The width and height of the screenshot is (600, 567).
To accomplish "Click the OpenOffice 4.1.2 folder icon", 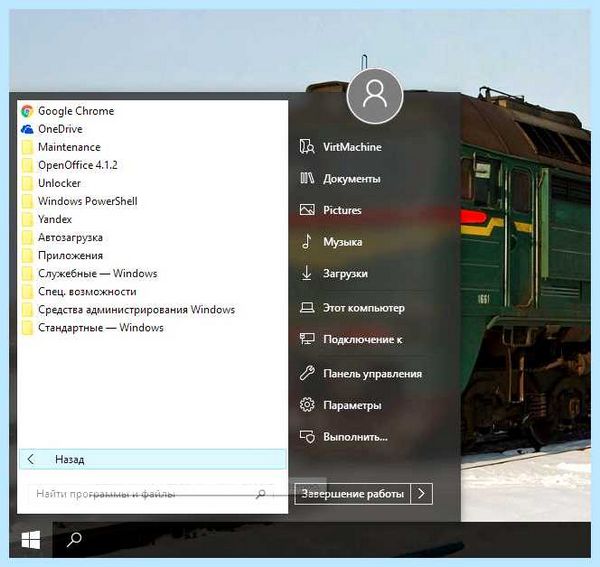I will click(28, 165).
